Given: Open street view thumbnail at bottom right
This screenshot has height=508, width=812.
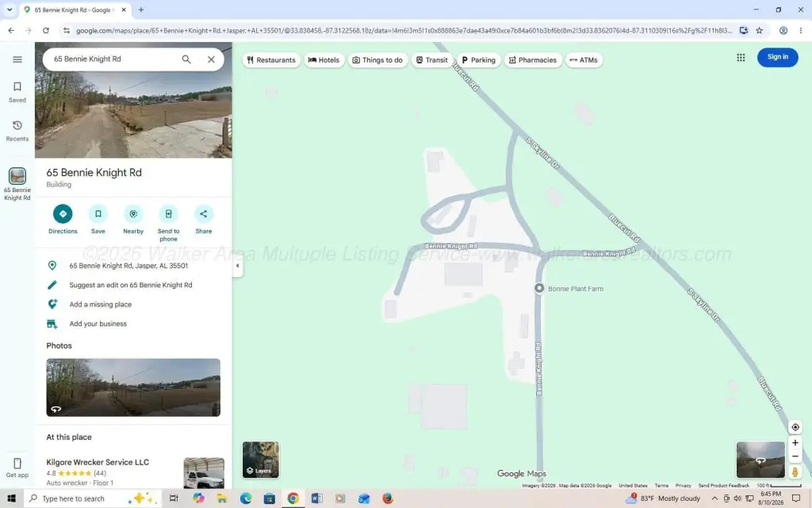Looking at the screenshot, I should pos(760,460).
